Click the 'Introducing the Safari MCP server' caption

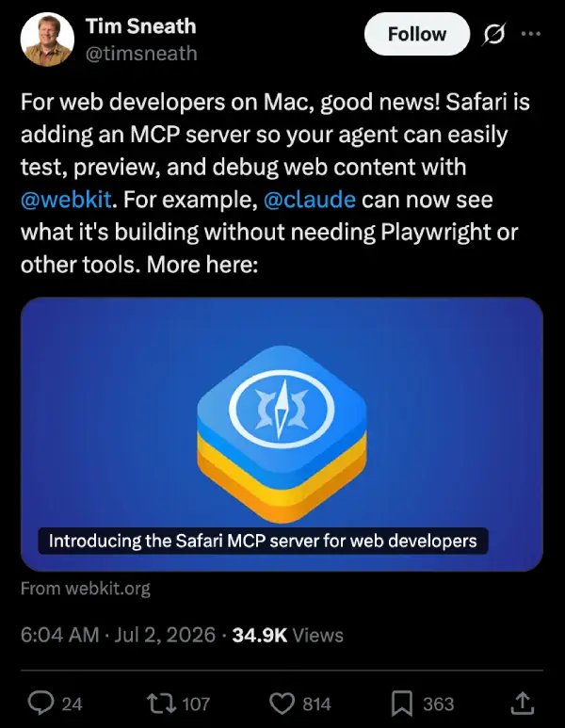click(x=263, y=541)
